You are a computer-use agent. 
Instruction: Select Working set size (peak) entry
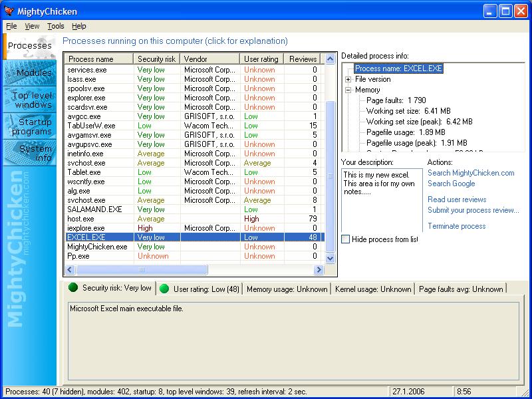point(420,122)
